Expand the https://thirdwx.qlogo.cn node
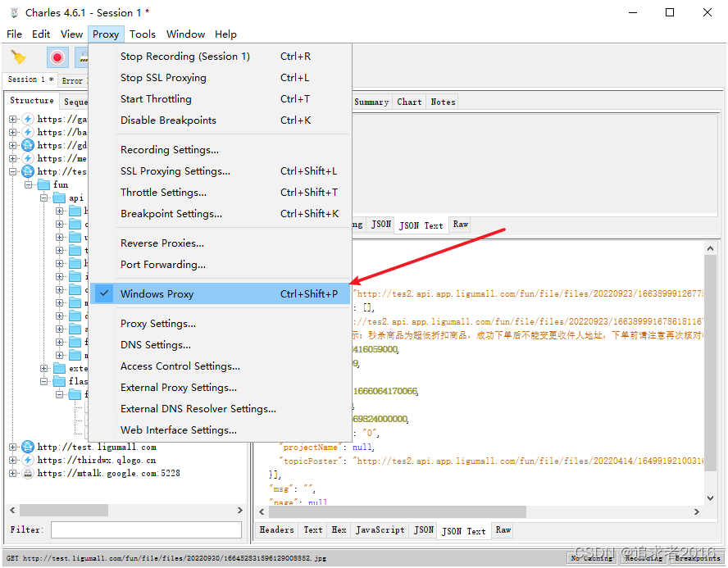 click(12, 460)
